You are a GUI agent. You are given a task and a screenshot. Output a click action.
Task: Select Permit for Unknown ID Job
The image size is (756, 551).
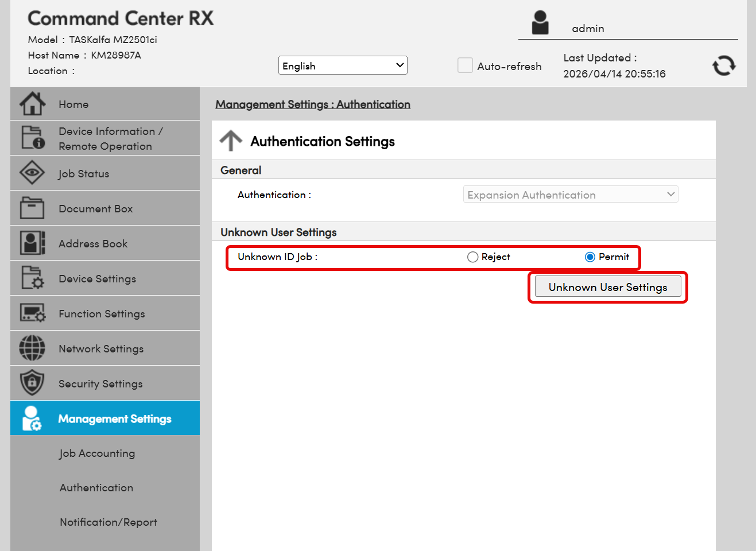(590, 257)
